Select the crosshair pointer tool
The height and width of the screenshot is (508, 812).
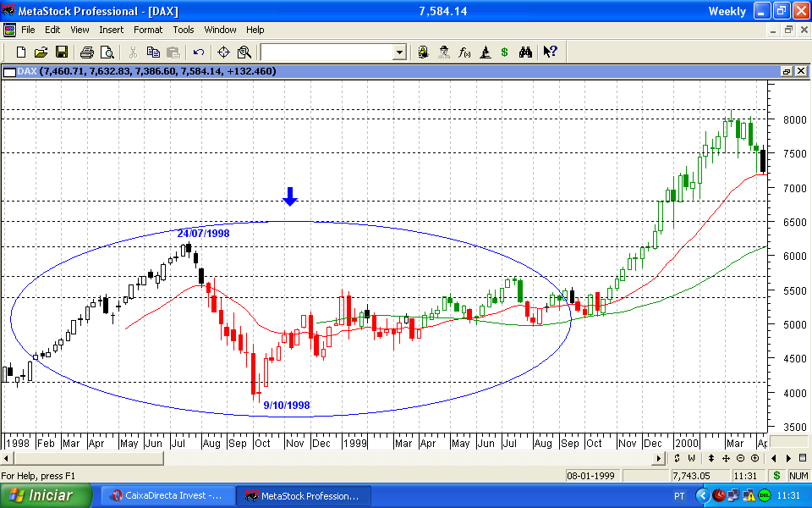pyautogui.click(x=223, y=52)
